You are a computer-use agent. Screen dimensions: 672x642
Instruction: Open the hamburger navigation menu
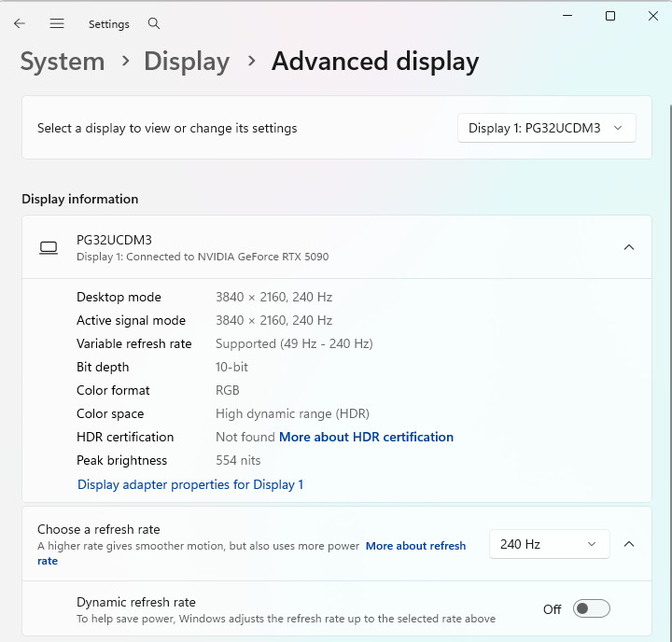(x=57, y=23)
